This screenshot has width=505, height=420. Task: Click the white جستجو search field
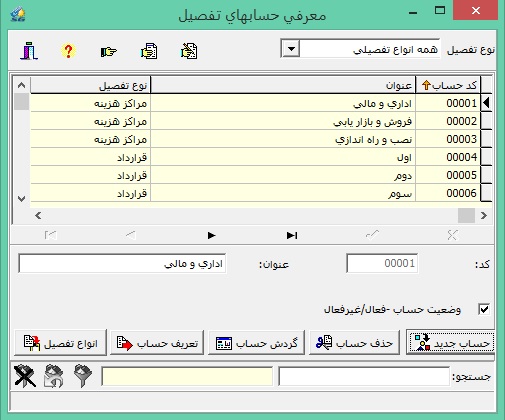[364, 376]
